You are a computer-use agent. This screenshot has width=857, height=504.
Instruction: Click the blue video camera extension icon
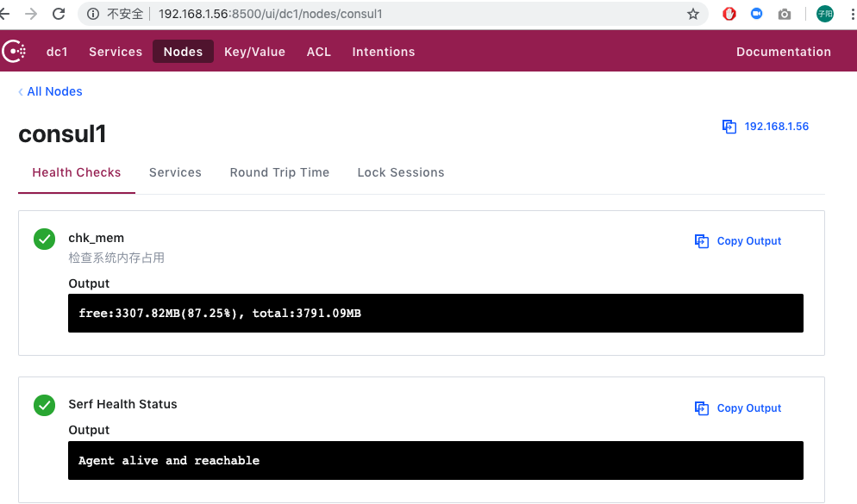(757, 14)
